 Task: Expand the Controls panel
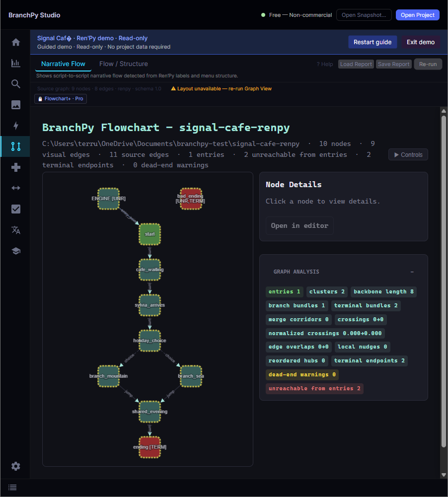[x=408, y=155]
